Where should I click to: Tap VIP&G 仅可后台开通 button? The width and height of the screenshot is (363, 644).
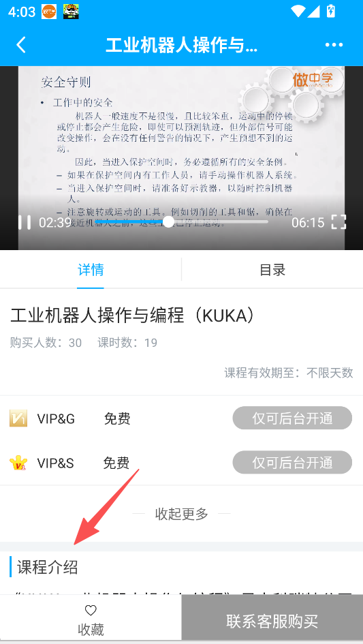pos(292,418)
